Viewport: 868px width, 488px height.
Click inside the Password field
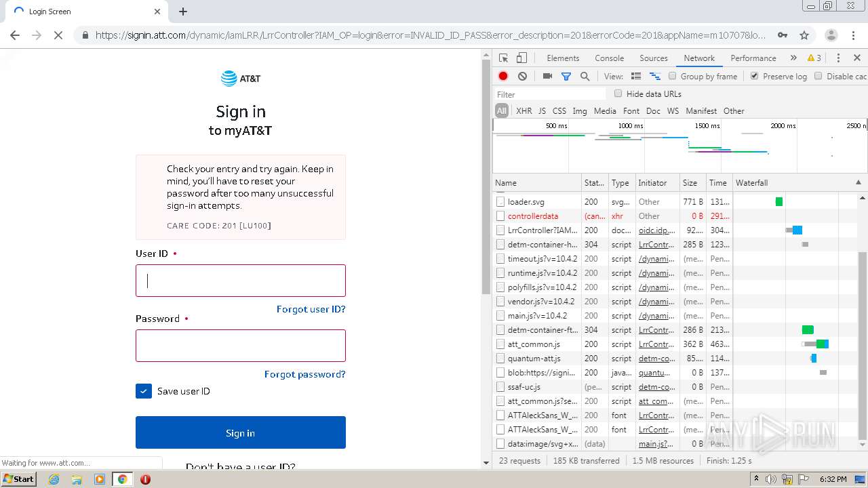pos(241,346)
